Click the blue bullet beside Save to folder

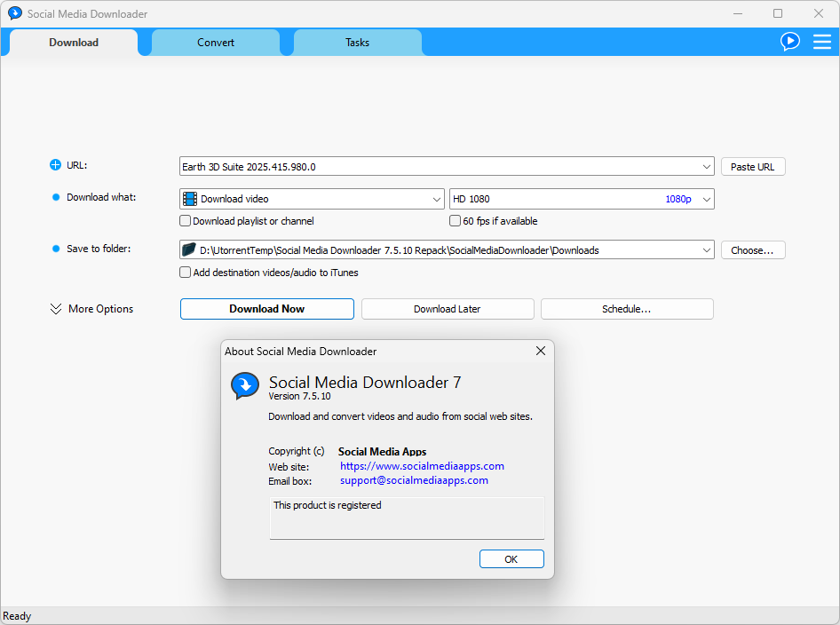[56, 249]
